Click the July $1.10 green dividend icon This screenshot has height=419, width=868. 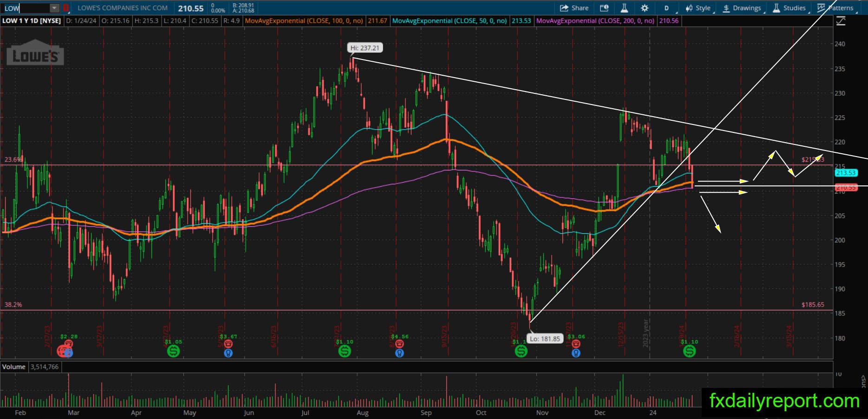pos(345,352)
